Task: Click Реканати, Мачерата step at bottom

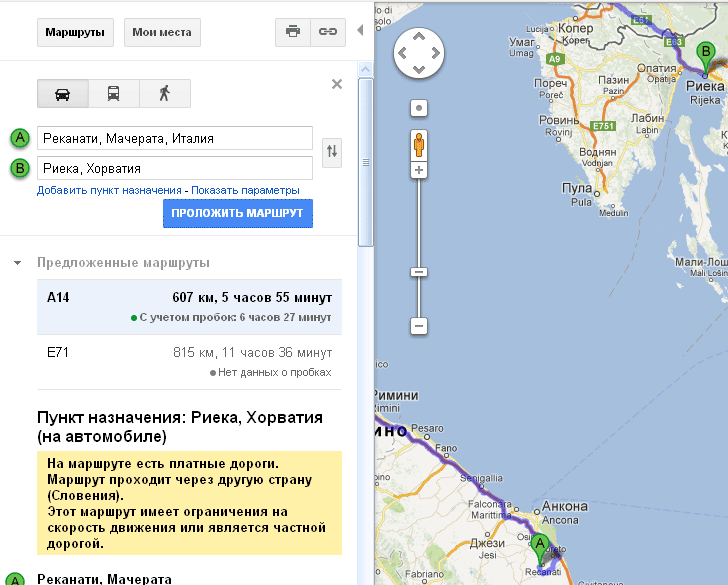Action: click(104, 579)
